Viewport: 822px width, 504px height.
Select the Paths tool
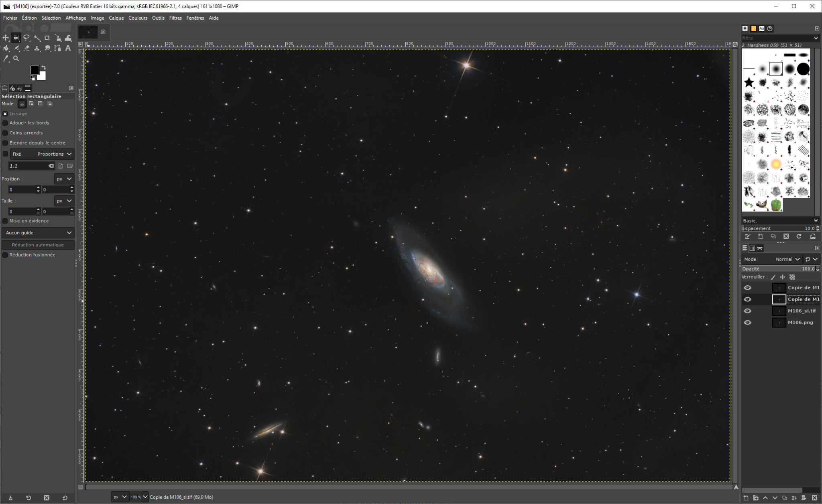click(x=58, y=48)
